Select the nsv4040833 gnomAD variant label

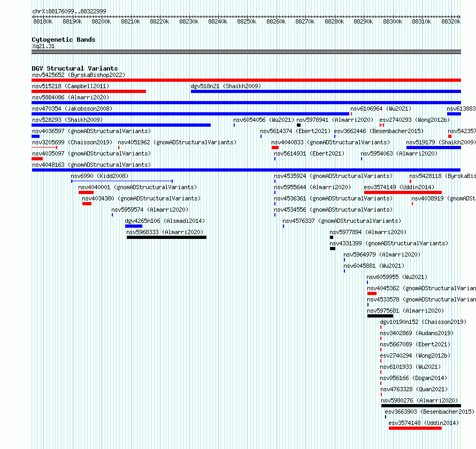[x=331, y=142]
